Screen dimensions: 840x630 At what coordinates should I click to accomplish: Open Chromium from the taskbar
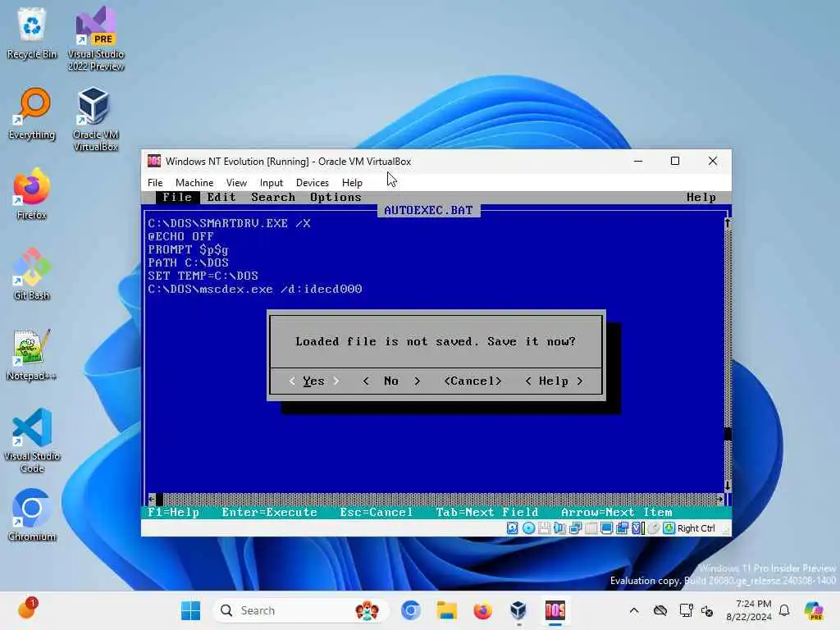coord(411,610)
